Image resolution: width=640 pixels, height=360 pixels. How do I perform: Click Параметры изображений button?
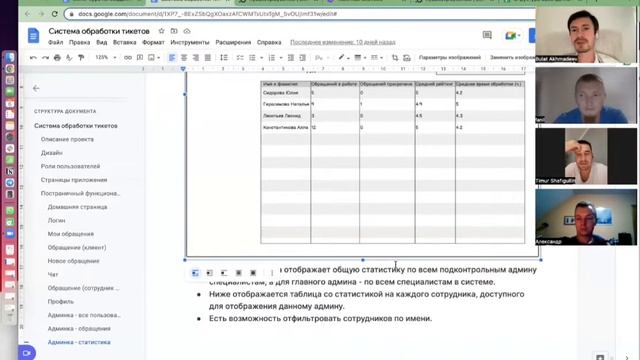pyautogui.click(x=450, y=58)
